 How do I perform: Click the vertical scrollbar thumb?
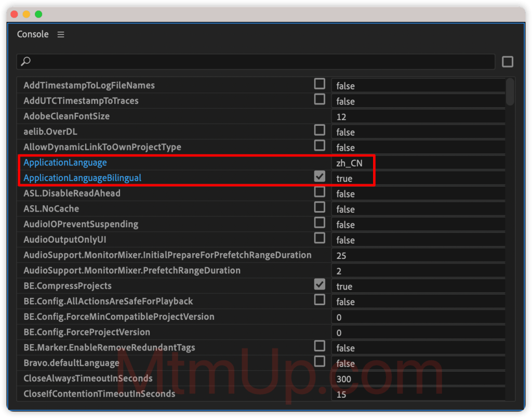click(510, 92)
